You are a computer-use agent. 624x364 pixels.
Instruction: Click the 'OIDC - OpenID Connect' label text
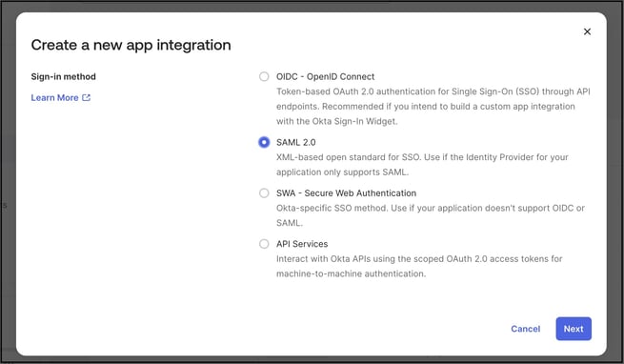[325, 76]
